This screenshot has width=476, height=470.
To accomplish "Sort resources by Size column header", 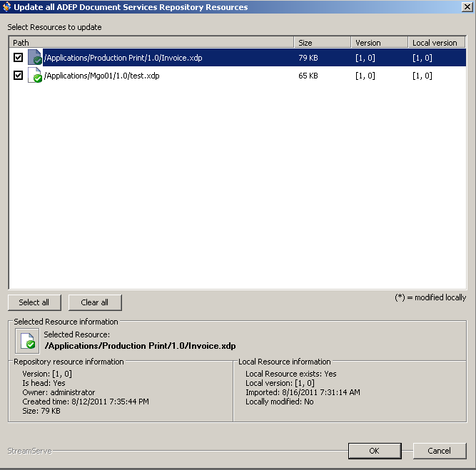I will coord(321,43).
